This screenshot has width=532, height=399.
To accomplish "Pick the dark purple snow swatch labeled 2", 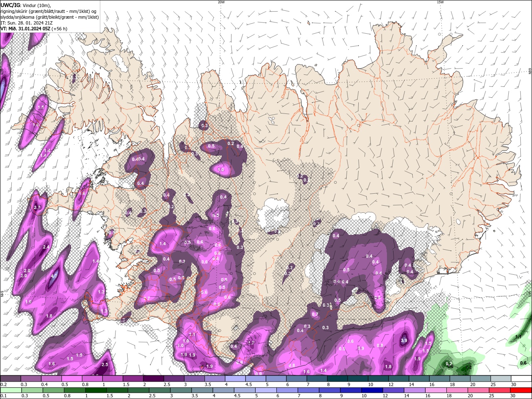I will [153, 379].
